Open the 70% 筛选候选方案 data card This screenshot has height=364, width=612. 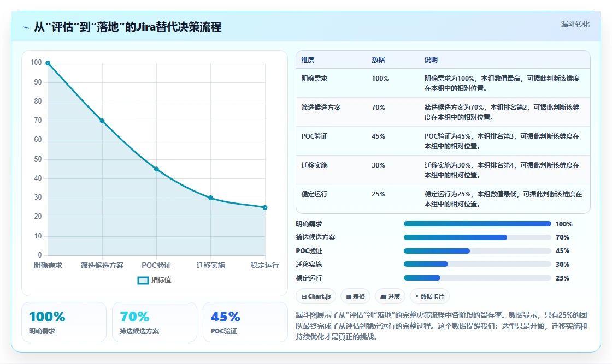tap(155, 322)
